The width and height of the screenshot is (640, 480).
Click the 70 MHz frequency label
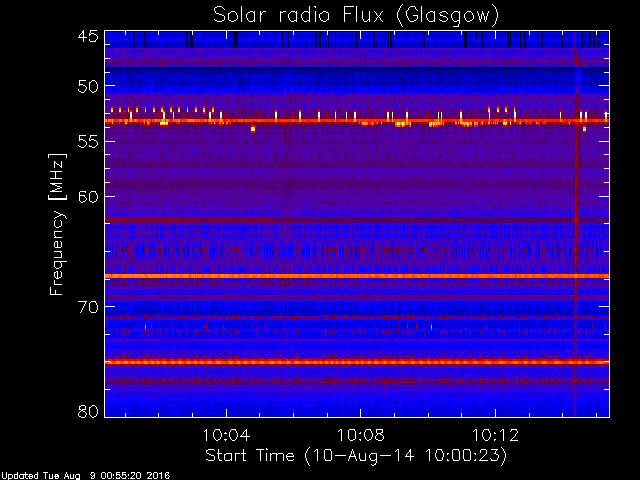point(88,307)
